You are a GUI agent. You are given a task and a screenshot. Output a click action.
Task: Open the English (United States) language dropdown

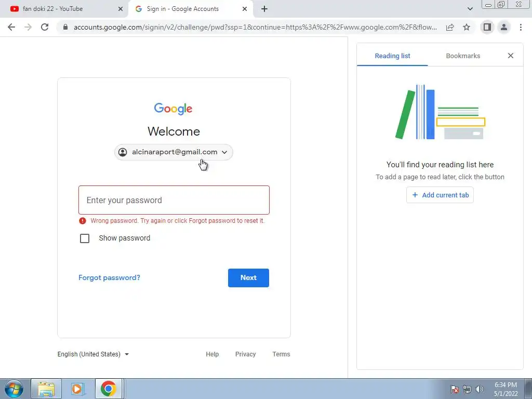coord(93,354)
